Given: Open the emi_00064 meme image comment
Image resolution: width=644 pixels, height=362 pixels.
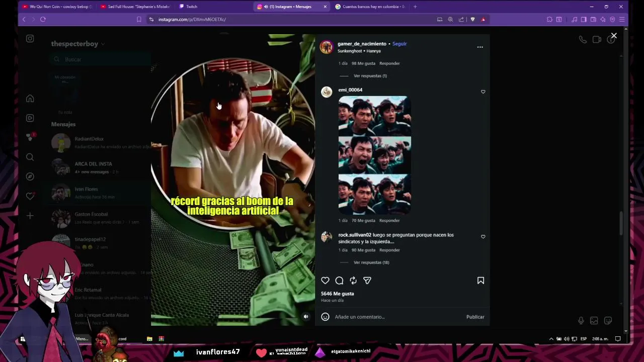Looking at the screenshot, I should click(x=375, y=155).
